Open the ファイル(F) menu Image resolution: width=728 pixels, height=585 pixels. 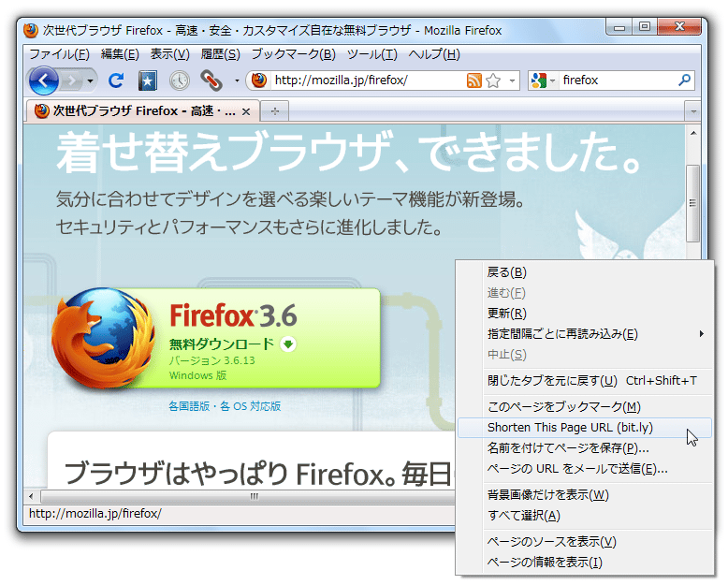coord(59,54)
